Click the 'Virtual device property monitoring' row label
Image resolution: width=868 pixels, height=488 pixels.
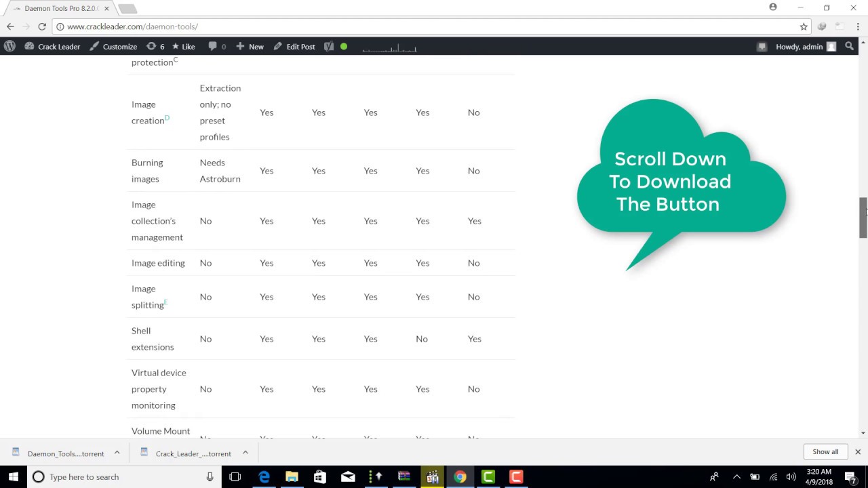[159, 389]
